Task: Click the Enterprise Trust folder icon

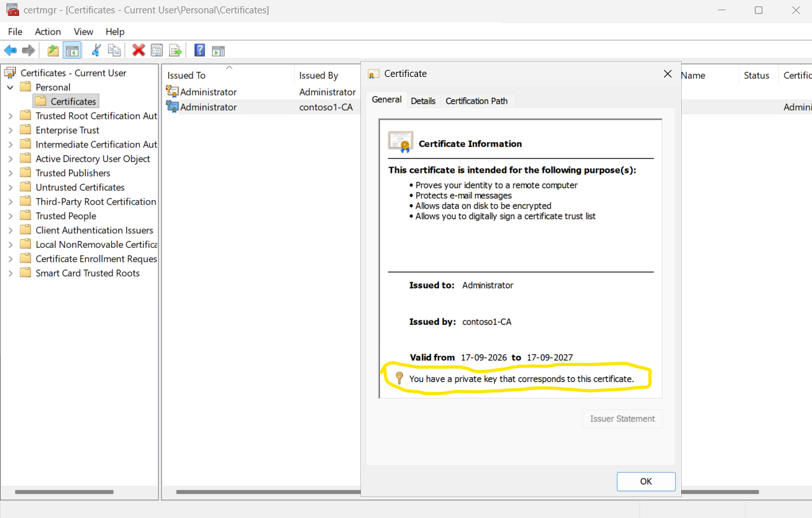Action: pyautogui.click(x=25, y=130)
